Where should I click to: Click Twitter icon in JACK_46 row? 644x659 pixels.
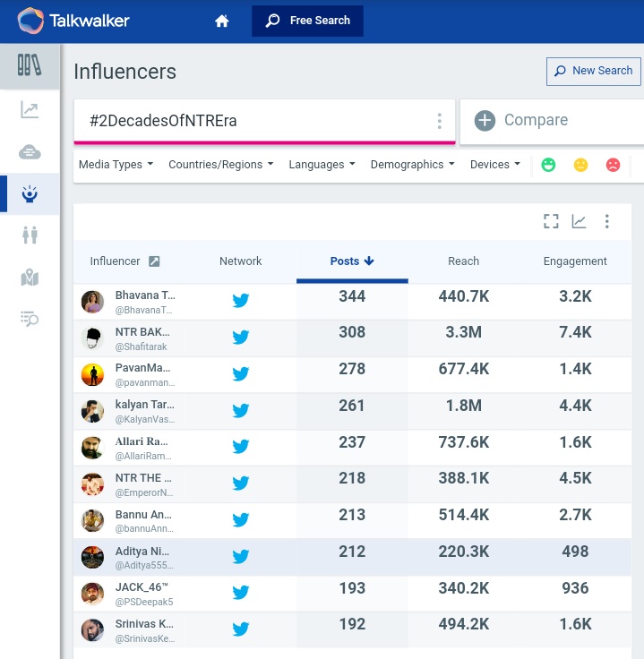pyautogui.click(x=240, y=593)
